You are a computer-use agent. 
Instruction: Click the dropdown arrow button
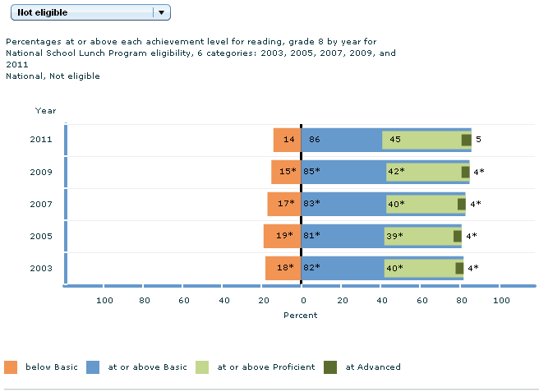(x=162, y=12)
